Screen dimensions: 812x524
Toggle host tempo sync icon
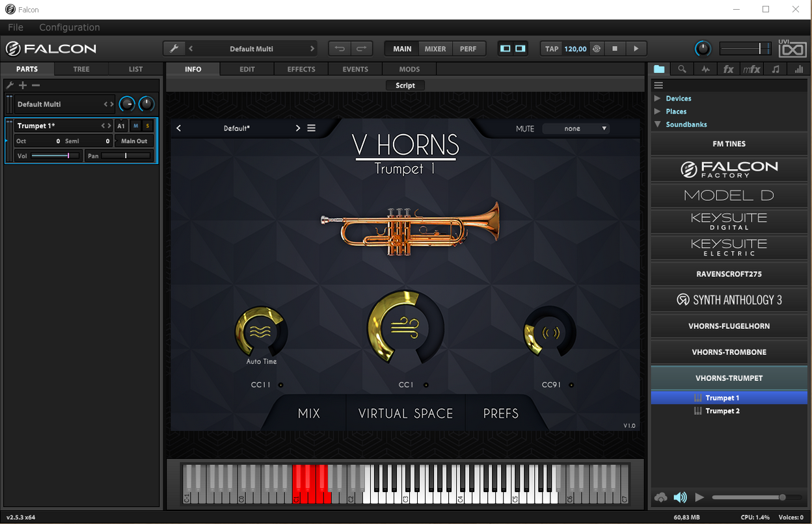[596, 49]
